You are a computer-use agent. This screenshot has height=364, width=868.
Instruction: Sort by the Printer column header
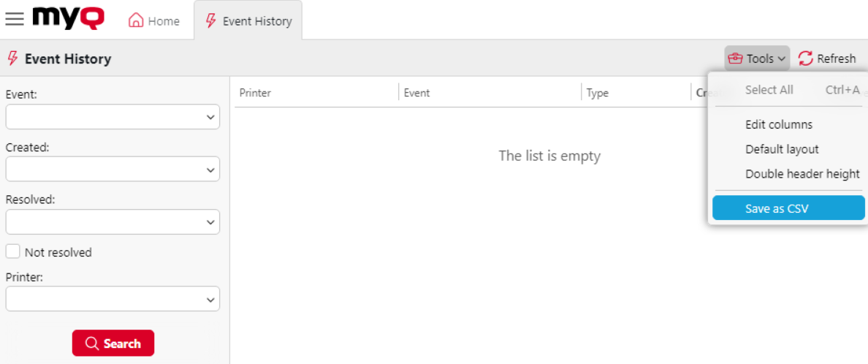coord(256,93)
